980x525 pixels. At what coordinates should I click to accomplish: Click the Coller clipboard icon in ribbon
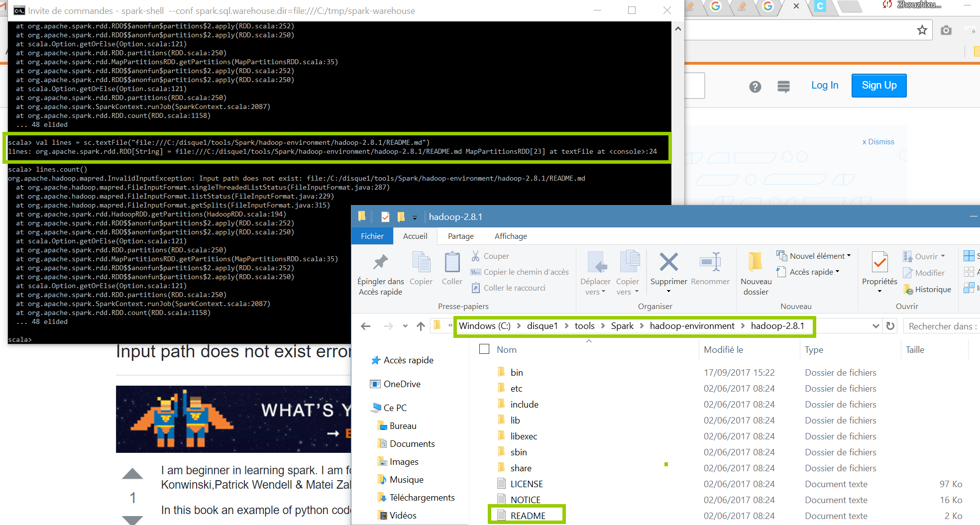click(452, 262)
